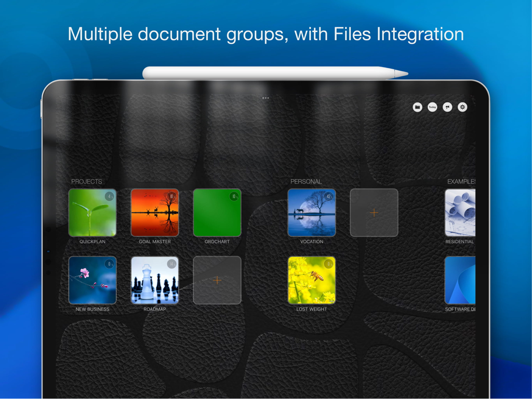Click the Today button
This screenshot has width=532, height=399.
coord(432,107)
